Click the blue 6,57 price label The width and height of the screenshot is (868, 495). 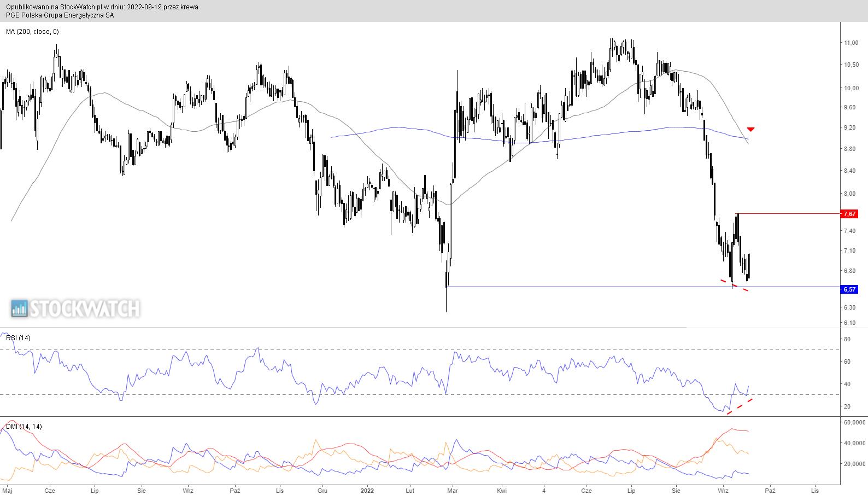pos(850,289)
